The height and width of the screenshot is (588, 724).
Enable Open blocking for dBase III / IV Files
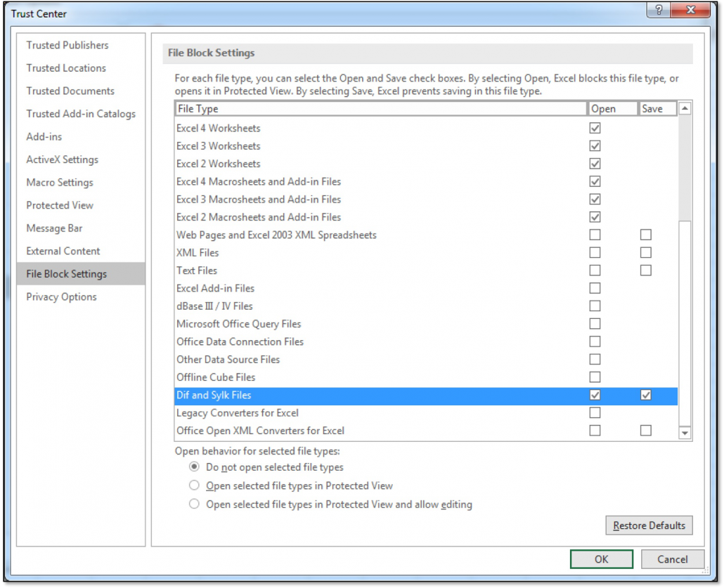[x=595, y=306]
